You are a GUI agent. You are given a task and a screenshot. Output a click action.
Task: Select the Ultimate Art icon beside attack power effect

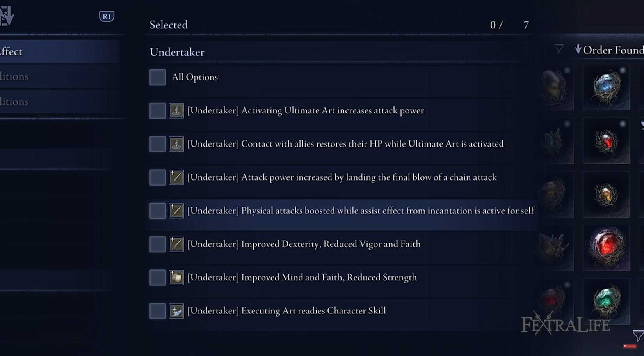tap(176, 110)
